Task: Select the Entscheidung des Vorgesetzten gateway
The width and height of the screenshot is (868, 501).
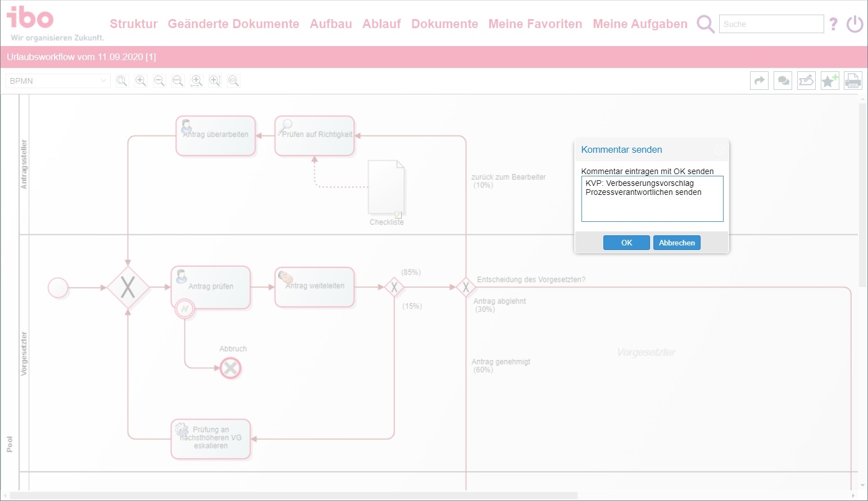Action: 466,288
